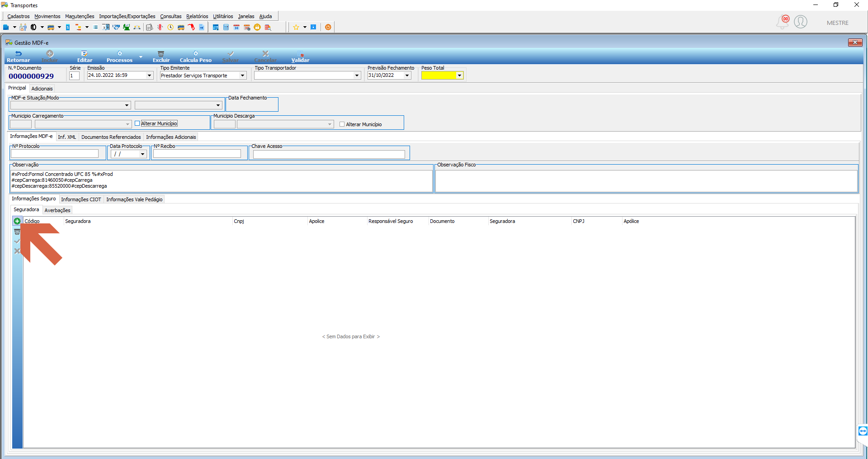Viewport: 868px width, 459px height.
Task: Click the blue list lines icon
Action: tap(95, 27)
